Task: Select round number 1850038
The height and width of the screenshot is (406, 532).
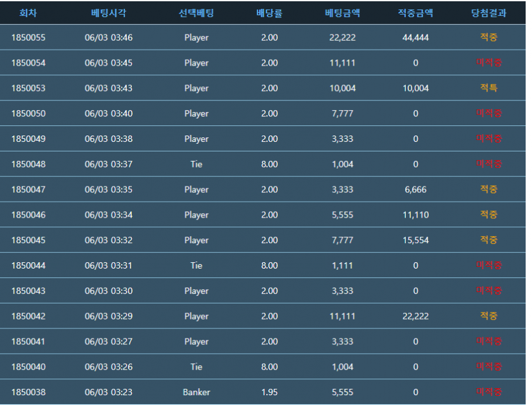Action: coord(28,392)
